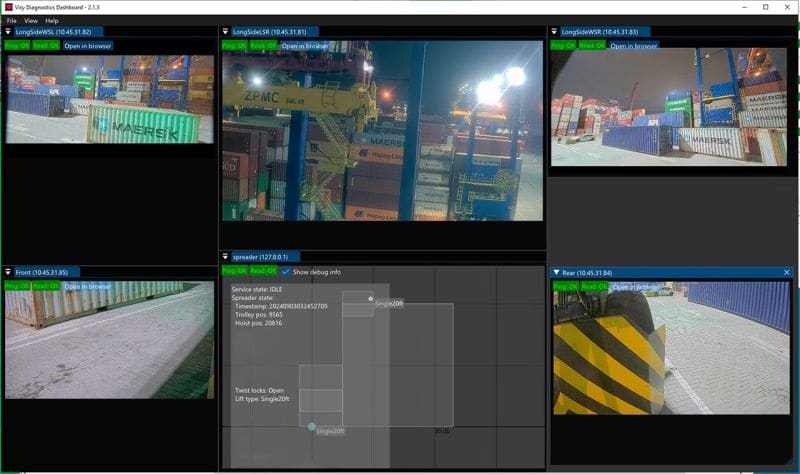Click Ping OK indicator in Front panel
This screenshot has height=474, width=800.
pyautogui.click(x=17, y=287)
